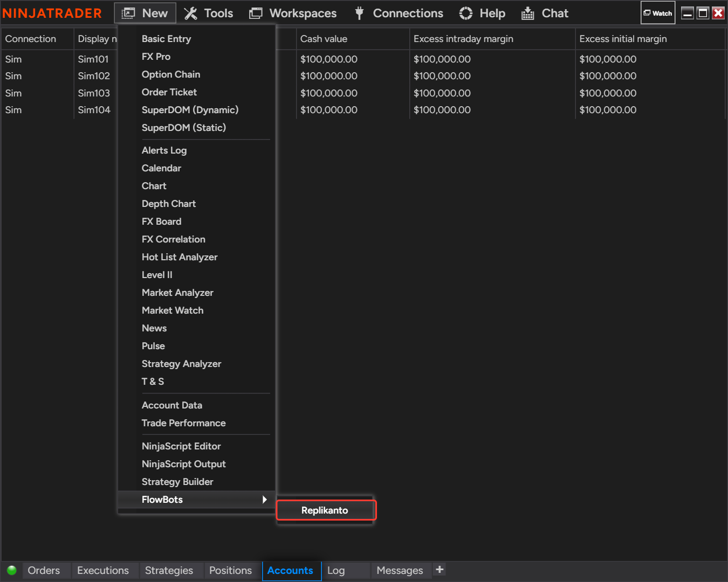Maximize the NinjaTrader window
Viewport: 728px width, 582px height.
[703, 13]
